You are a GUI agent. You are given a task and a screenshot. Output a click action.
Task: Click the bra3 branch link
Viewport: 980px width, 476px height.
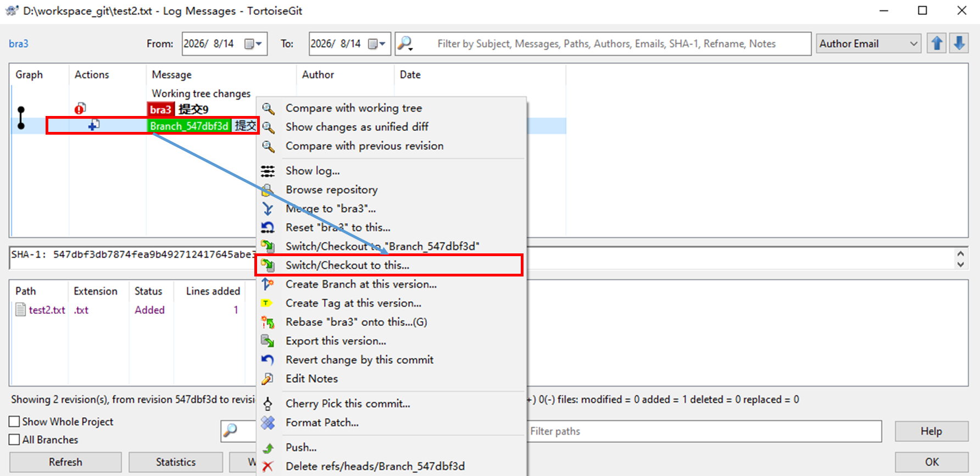point(19,44)
